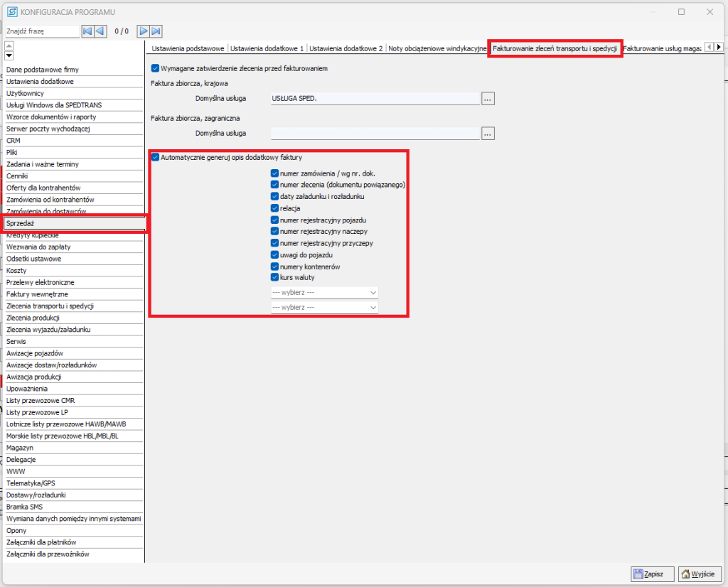Image resolution: width=728 pixels, height=587 pixels.
Task: Expand the second '--- wybierz ---' dropdown
Action: pos(324,307)
